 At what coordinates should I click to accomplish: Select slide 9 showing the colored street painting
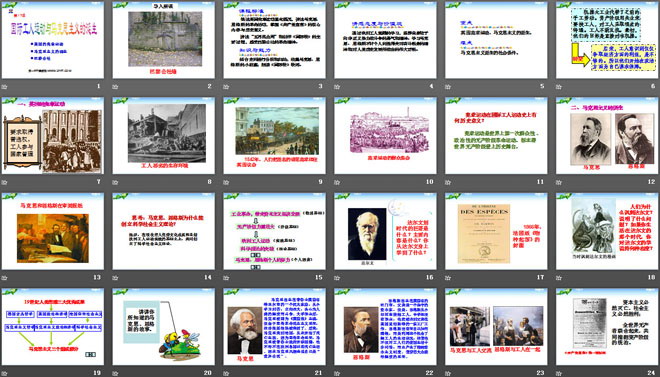[274, 135]
